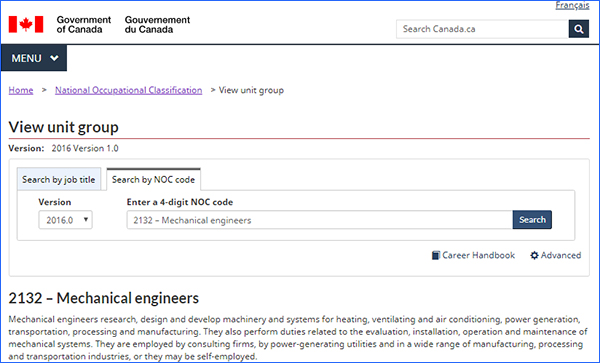Open the Career Handbook link
Screen dimensions: 600x363
(478, 255)
